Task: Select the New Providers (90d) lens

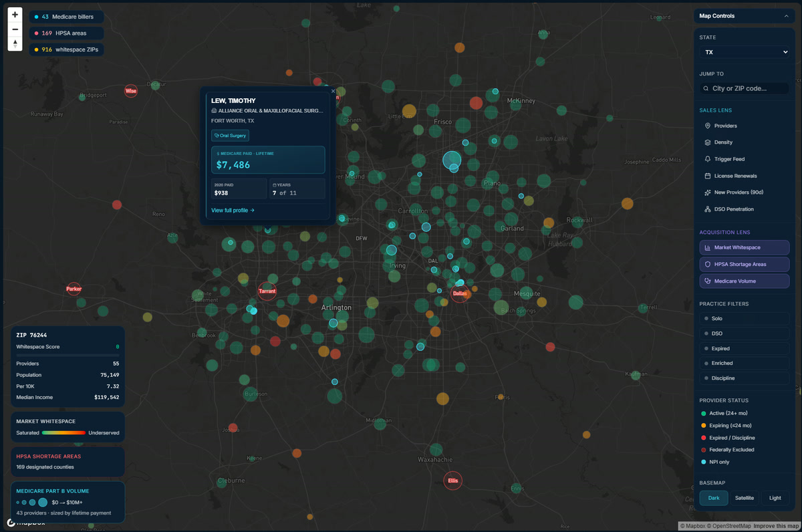Action: (744, 192)
